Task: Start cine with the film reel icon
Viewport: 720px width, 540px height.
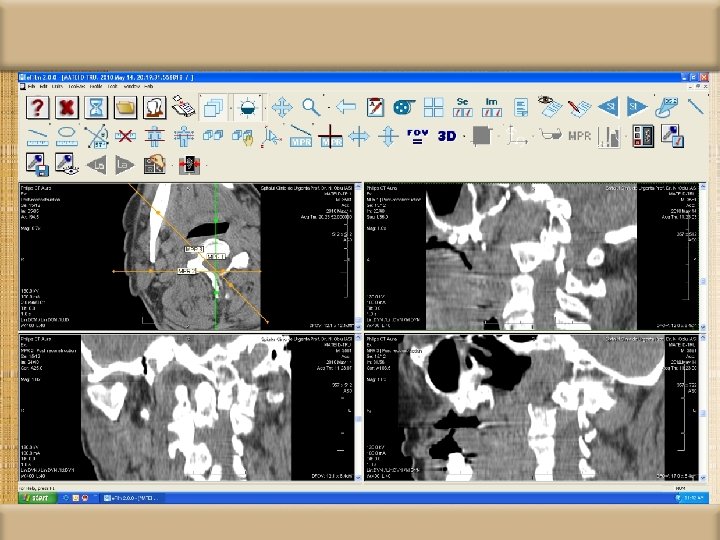Action: click(x=404, y=107)
